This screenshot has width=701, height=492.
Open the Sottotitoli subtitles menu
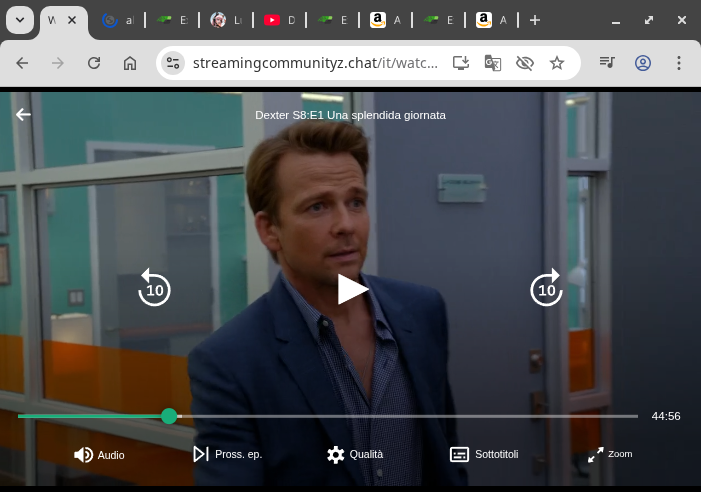tap(484, 454)
